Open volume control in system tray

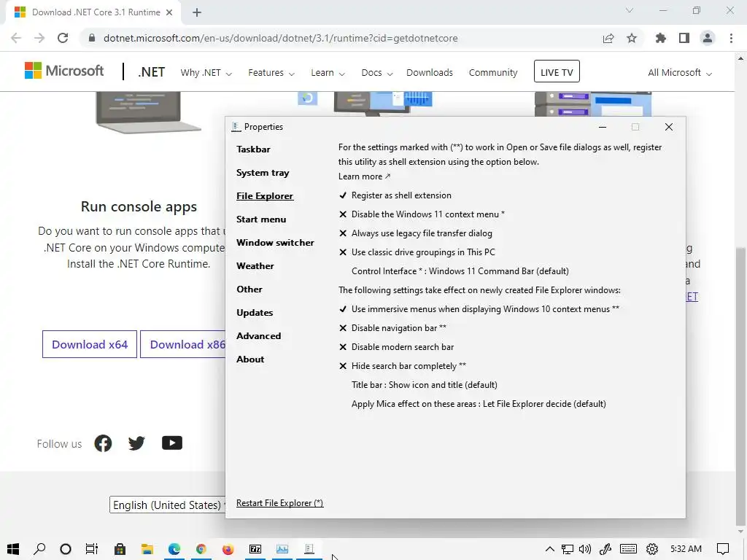[585, 549]
